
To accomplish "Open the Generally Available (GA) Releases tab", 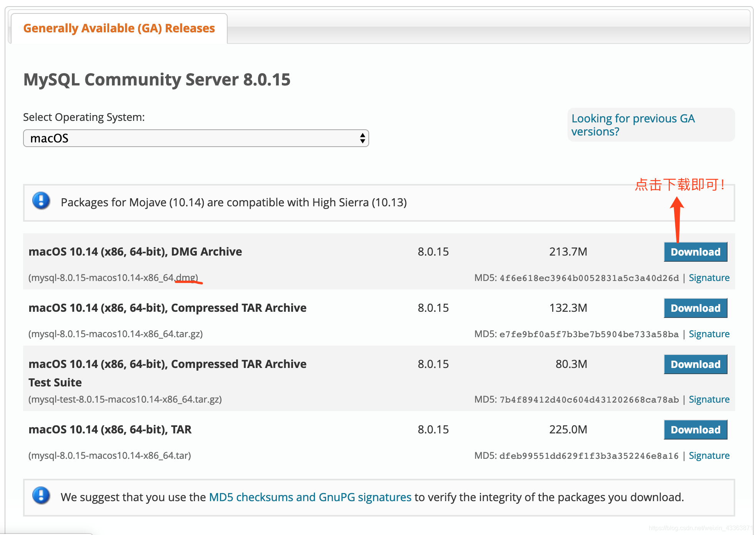I will pos(119,28).
